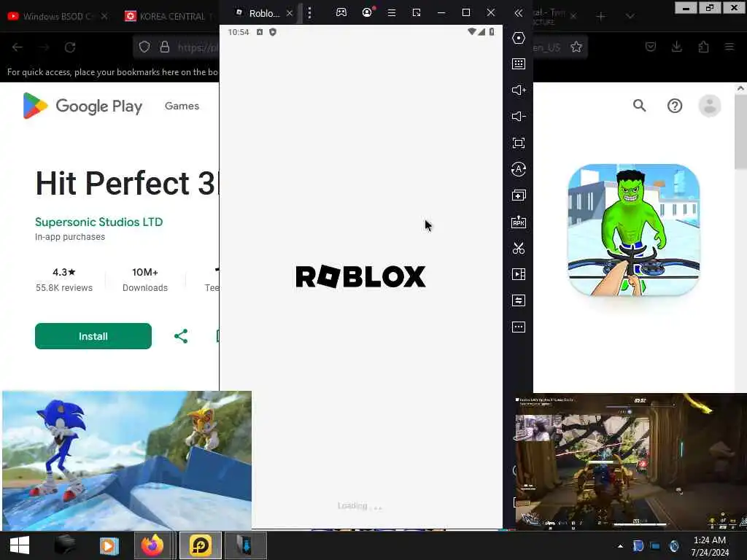
Task: Bookmark page with star icon
Action: click(x=576, y=47)
